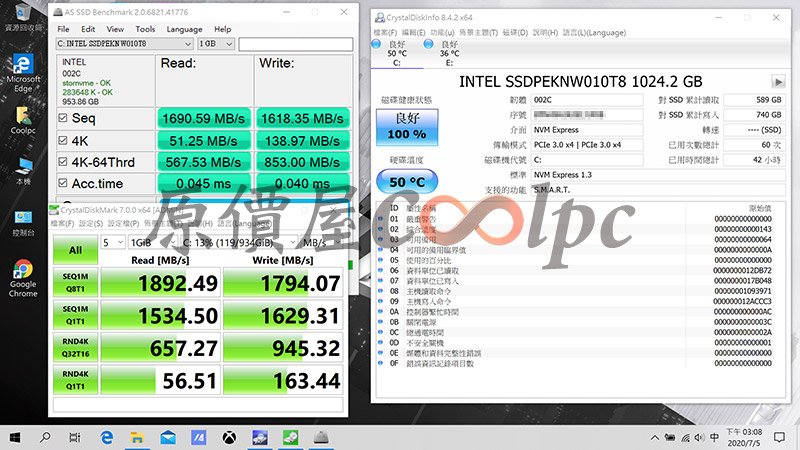This screenshot has height=450, width=800.
Task: Open the Windows Start menu
Action: pyautogui.click(x=15, y=437)
